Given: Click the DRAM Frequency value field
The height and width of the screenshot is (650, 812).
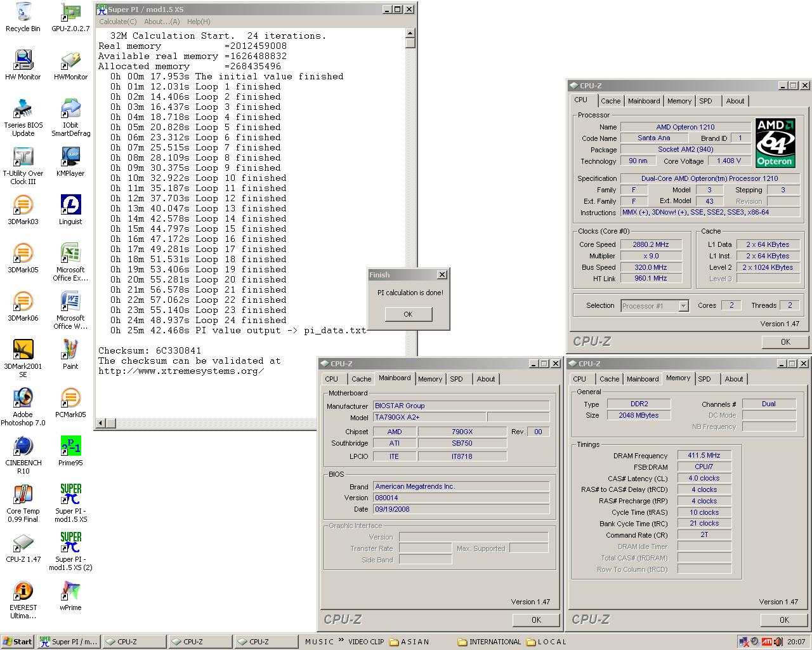Looking at the screenshot, I should click(x=704, y=456).
